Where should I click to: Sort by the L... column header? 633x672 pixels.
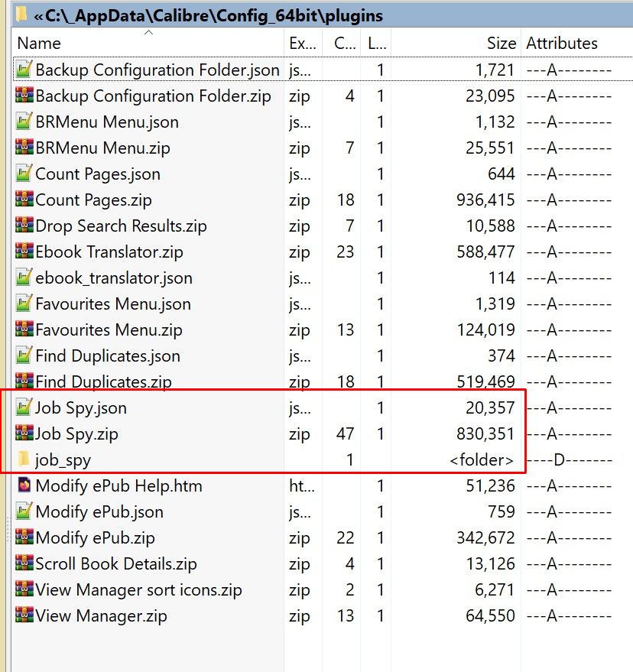[x=377, y=44]
